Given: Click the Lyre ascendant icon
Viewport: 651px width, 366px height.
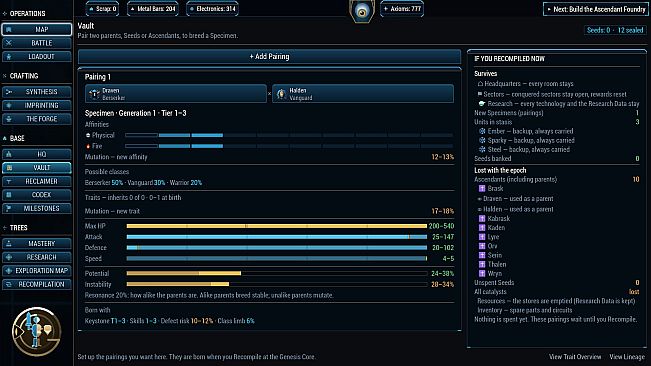Looking at the screenshot, I should click(482, 237).
